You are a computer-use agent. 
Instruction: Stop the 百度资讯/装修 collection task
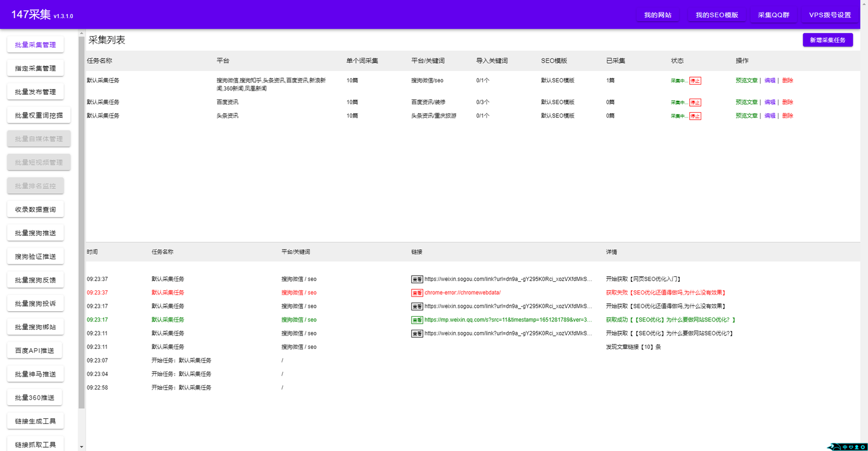point(695,102)
